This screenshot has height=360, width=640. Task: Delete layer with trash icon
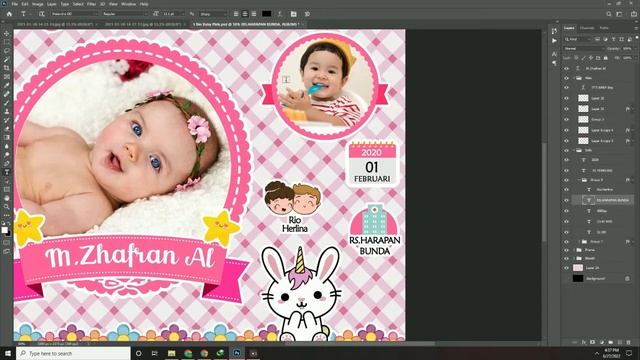[629, 342]
